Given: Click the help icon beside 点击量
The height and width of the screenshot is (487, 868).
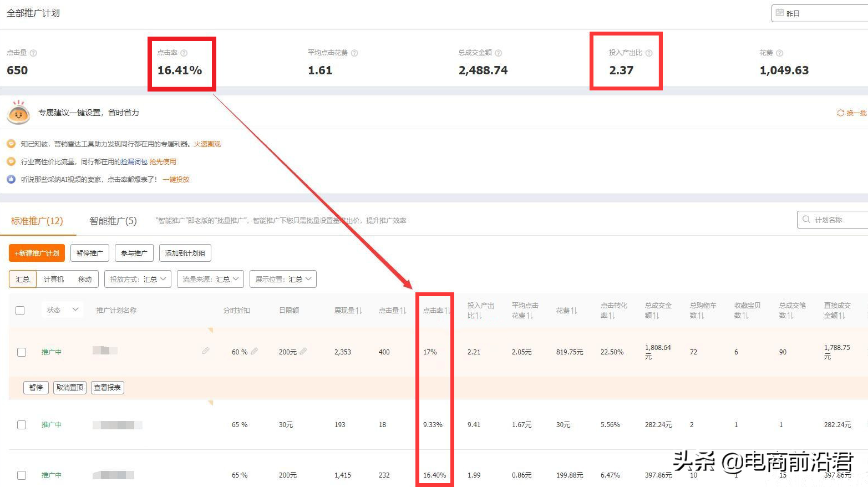Looking at the screenshot, I should 33,53.
